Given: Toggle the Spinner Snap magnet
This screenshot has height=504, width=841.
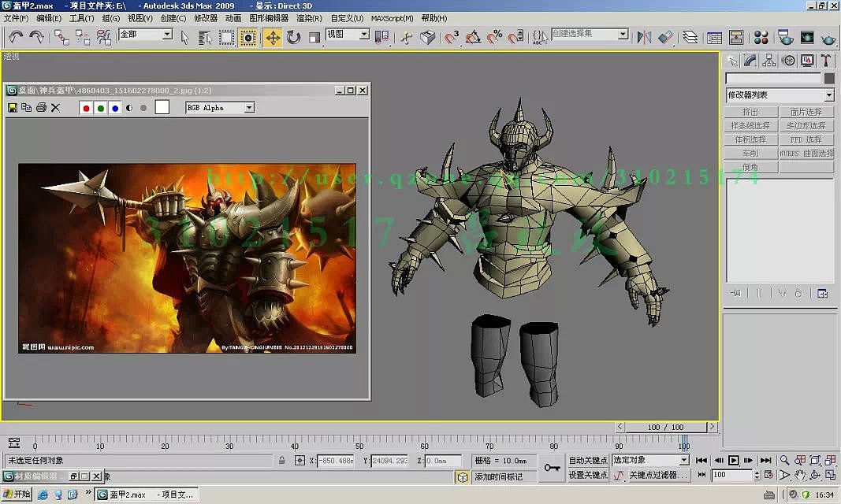Looking at the screenshot, I should (x=515, y=37).
